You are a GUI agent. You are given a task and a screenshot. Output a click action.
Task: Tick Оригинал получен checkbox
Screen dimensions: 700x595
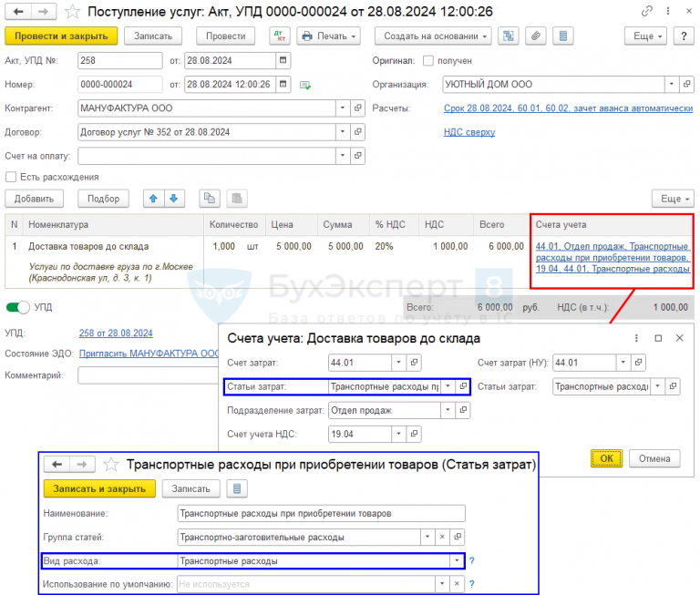[x=428, y=61]
